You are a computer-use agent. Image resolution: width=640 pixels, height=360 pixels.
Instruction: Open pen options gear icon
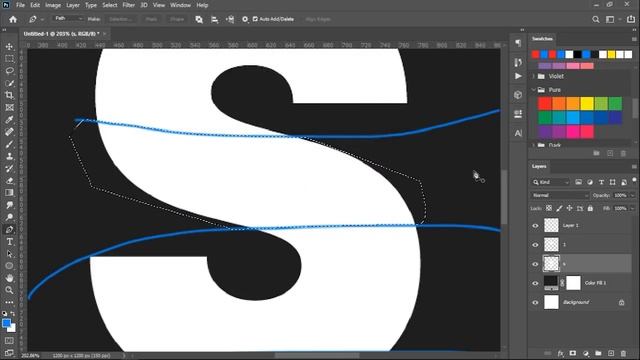245,19
